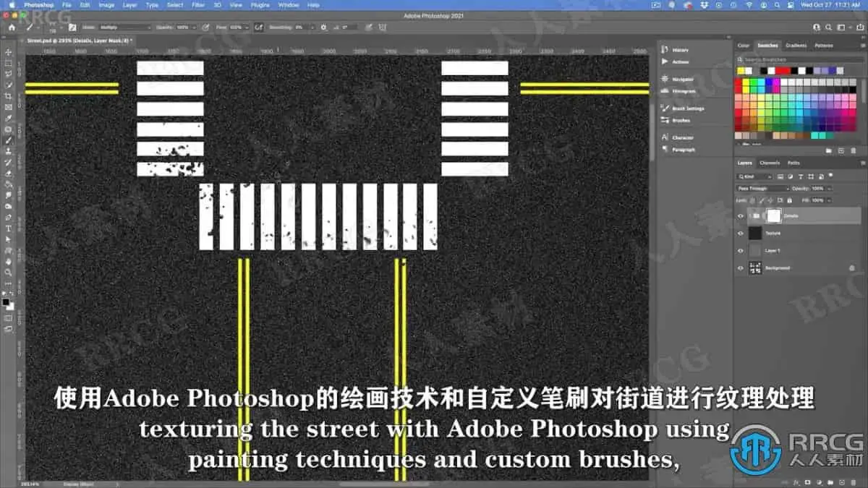Hide the Background layer
Viewport: 868px width, 488px height.
click(x=740, y=267)
